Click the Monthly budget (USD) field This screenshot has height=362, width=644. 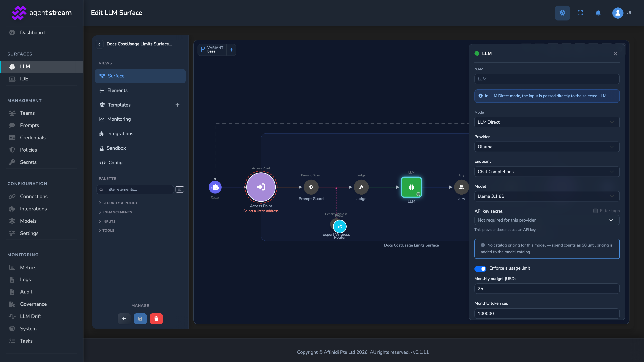[547, 289]
